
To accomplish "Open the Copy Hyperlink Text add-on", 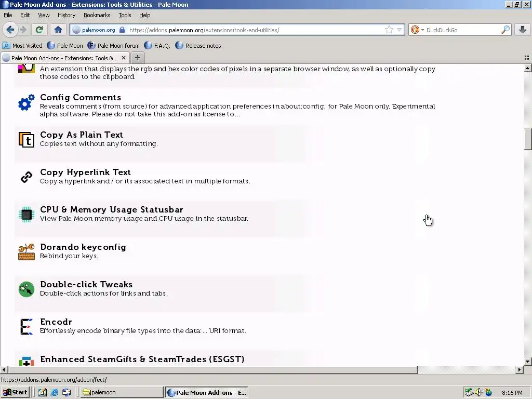I will 86,172.
